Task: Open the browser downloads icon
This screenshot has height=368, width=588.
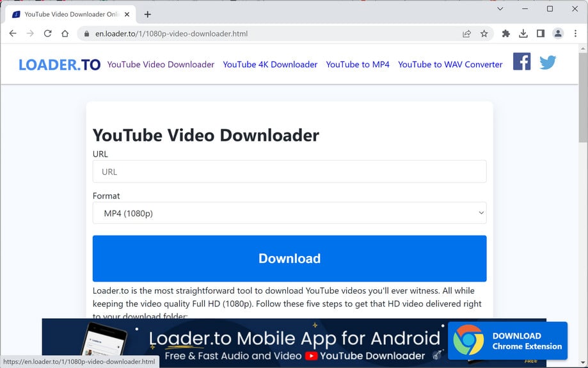Action: click(523, 34)
